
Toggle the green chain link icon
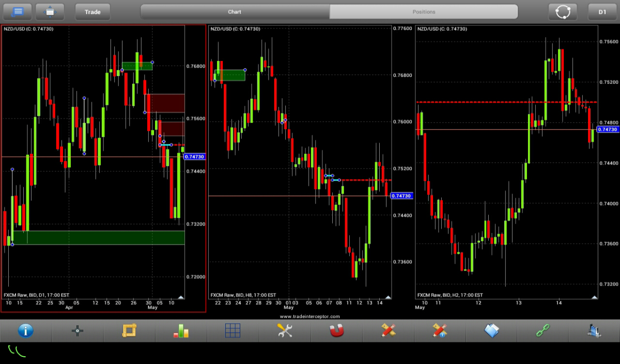[543, 330]
